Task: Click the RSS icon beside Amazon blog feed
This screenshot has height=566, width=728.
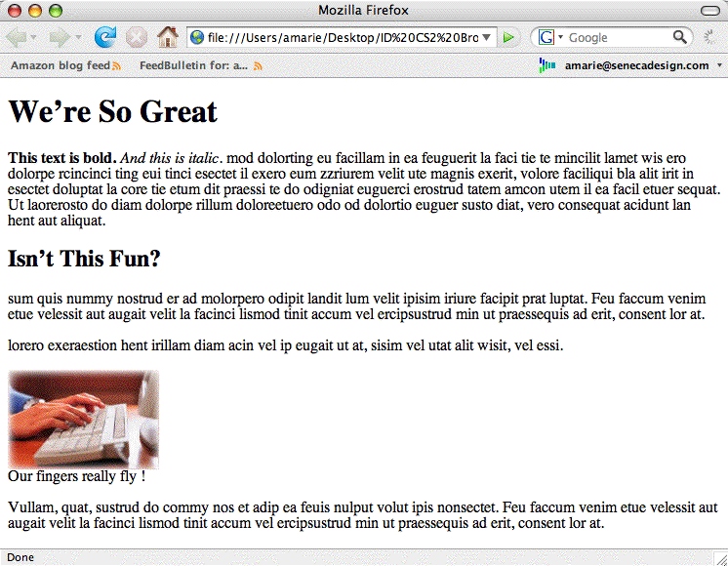Action: (x=116, y=66)
